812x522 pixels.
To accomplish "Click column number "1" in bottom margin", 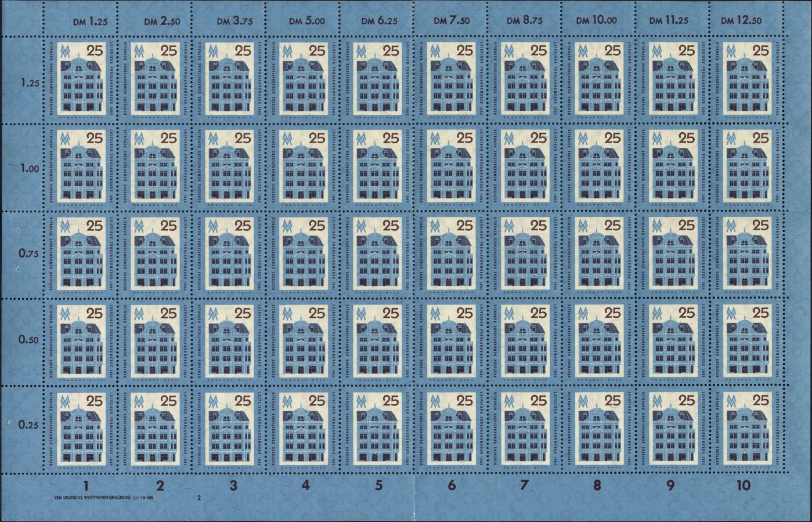I will click(x=87, y=486).
